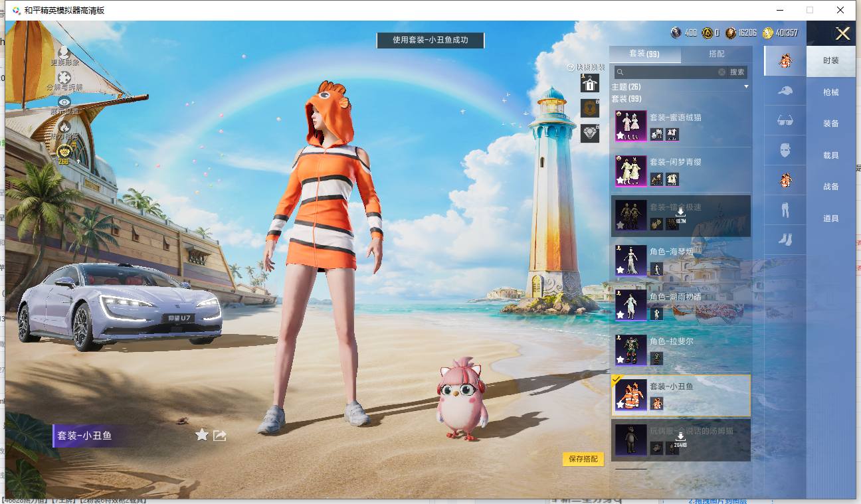Share the 小丑鱼 outfit via share icon
This screenshot has width=861, height=504.
point(220,435)
